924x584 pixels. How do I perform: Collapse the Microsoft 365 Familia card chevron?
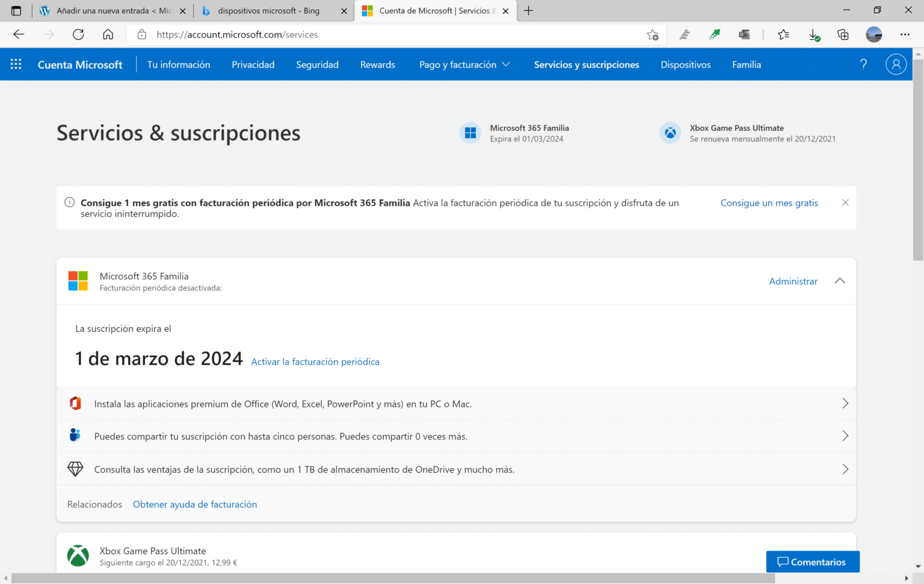coord(840,281)
